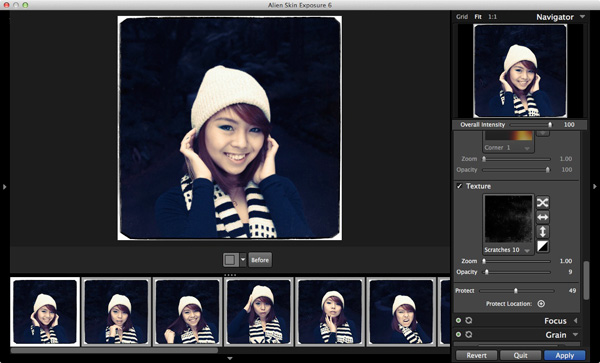
Task: Select the fourth preset thumbnail, arm raised
Action: click(x=259, y=312)
